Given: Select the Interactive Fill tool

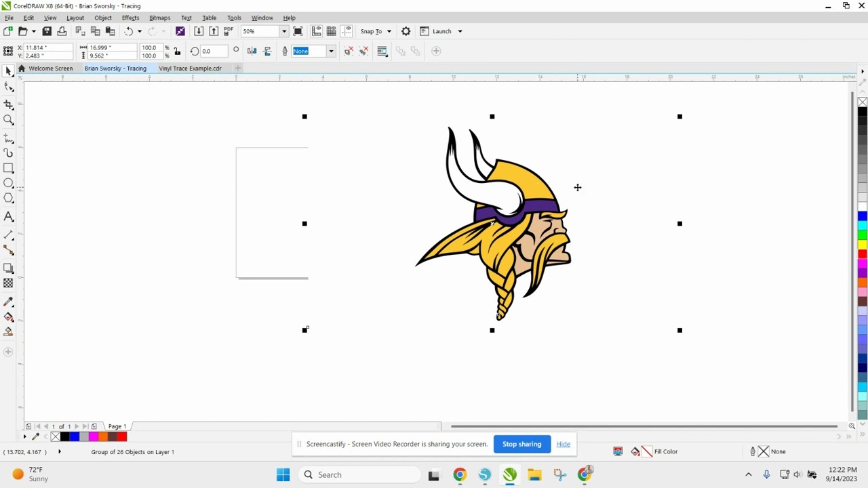Looking at the screenshot, I should pyautogui.click(x=8, y=317).
